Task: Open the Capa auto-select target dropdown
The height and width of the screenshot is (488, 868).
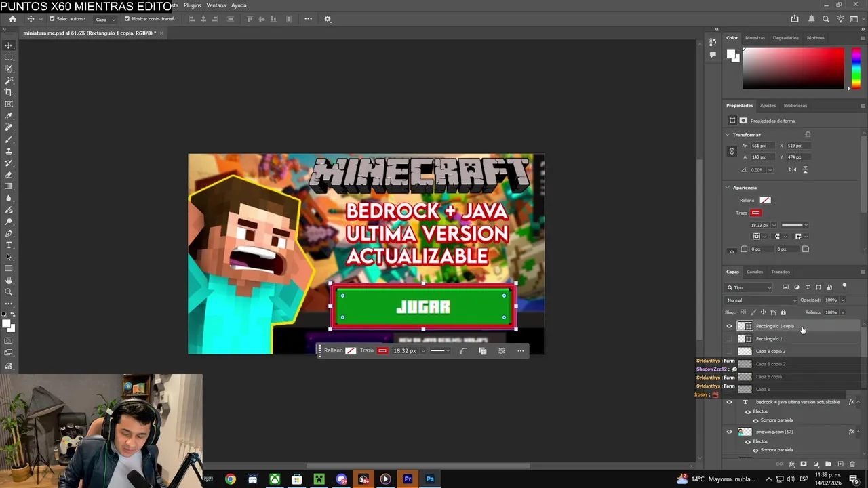Action: (x=104, y=19)
